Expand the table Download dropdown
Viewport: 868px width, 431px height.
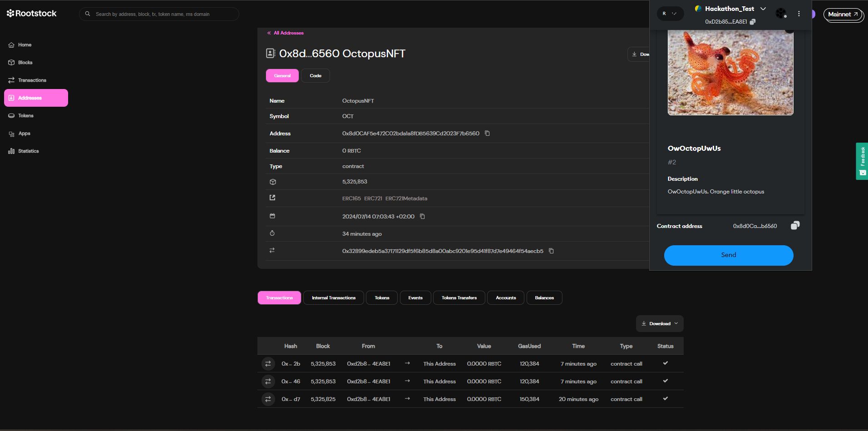coord(660,324)
